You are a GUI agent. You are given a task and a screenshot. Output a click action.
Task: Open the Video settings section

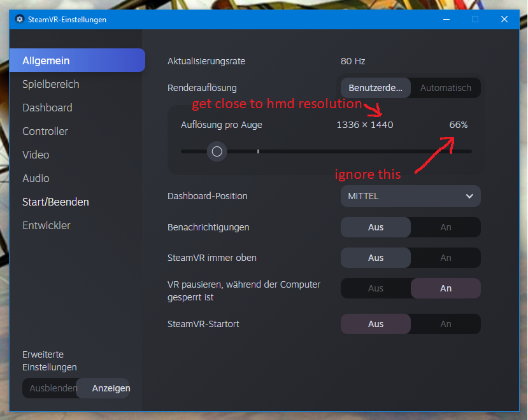36,154
